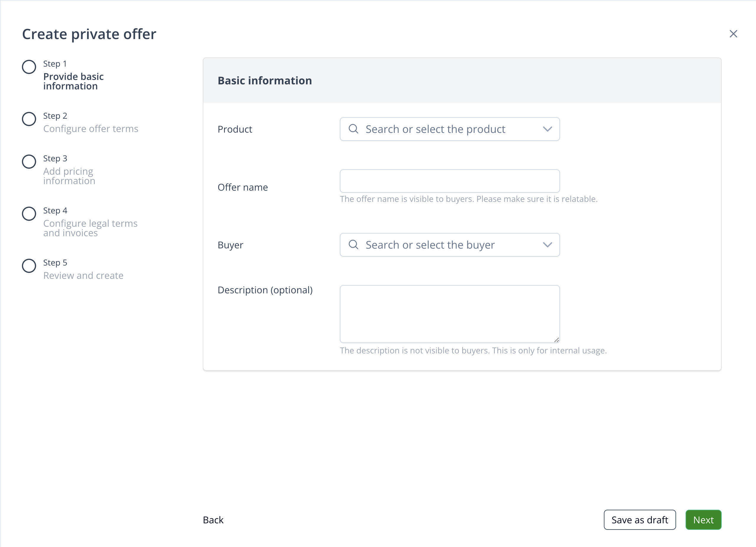Click the Step 1 circle indicator
The image size is (756, 547).
(29, 67)
